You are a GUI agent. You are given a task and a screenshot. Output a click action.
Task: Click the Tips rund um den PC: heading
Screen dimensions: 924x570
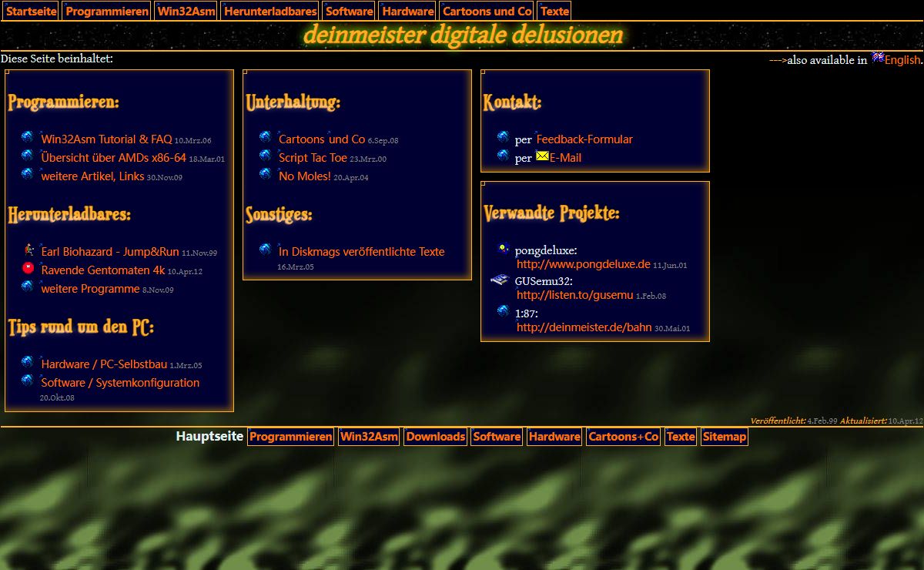[x=81, y=327]
